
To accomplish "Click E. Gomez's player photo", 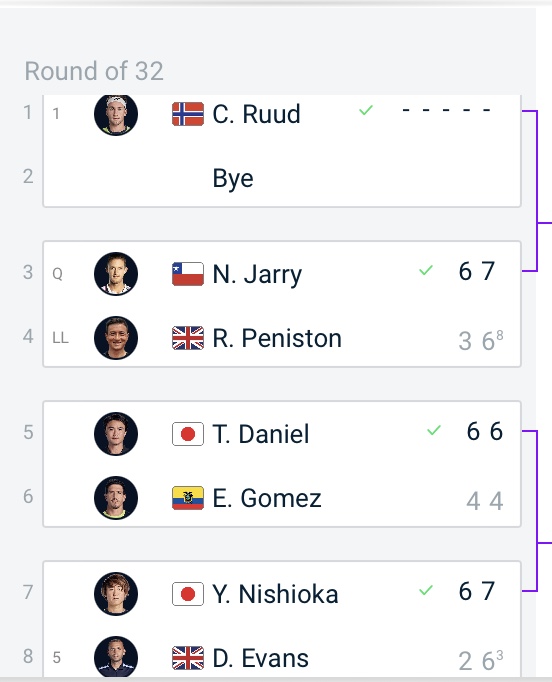I will [x=116, y=498].
